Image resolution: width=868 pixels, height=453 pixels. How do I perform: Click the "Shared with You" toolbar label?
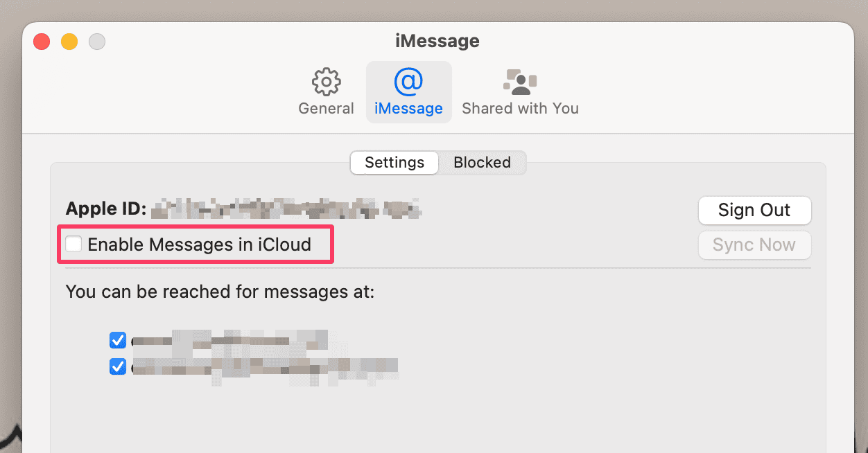click(520, 109)
